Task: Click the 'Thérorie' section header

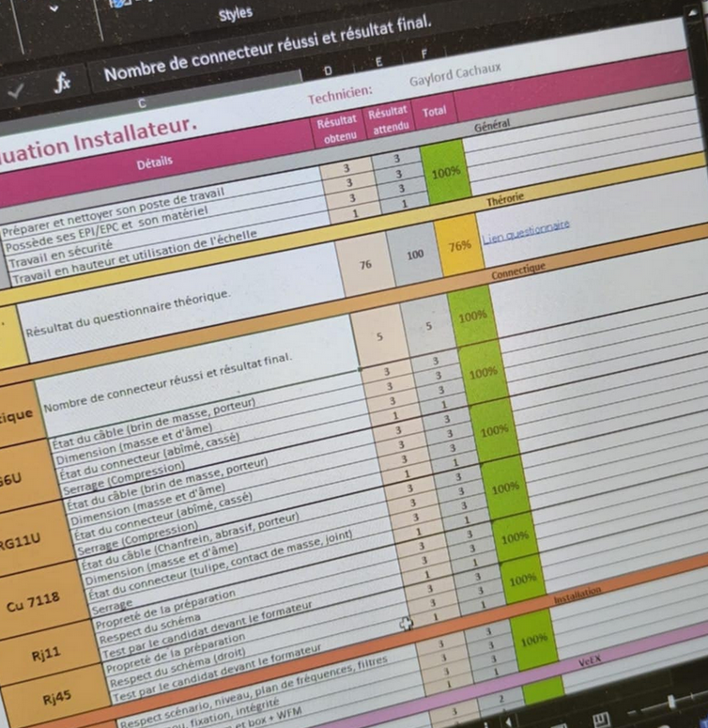Action: click(505, 200)
